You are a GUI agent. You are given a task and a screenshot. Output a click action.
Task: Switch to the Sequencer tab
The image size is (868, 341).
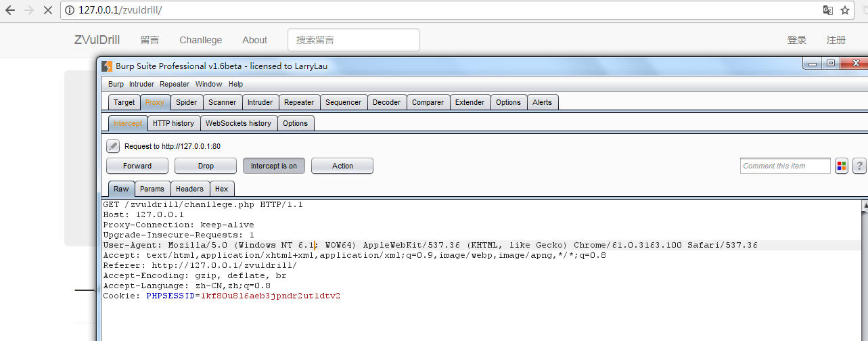tap(343, 102)
